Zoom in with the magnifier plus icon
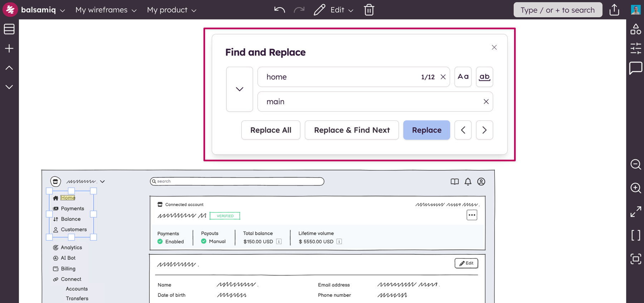The height and width of the screenshot is (303, 644). [635, 188]
